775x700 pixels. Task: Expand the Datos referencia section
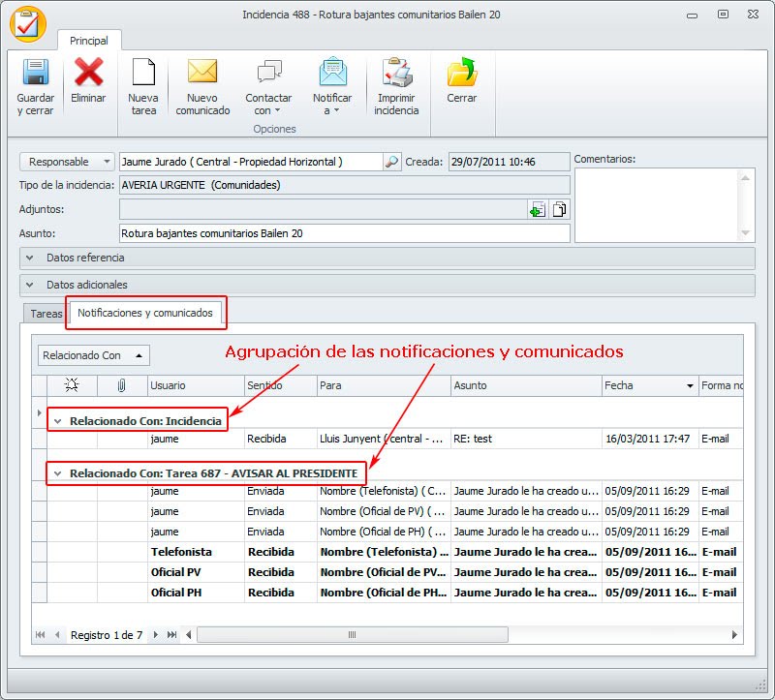click(30, 258)
